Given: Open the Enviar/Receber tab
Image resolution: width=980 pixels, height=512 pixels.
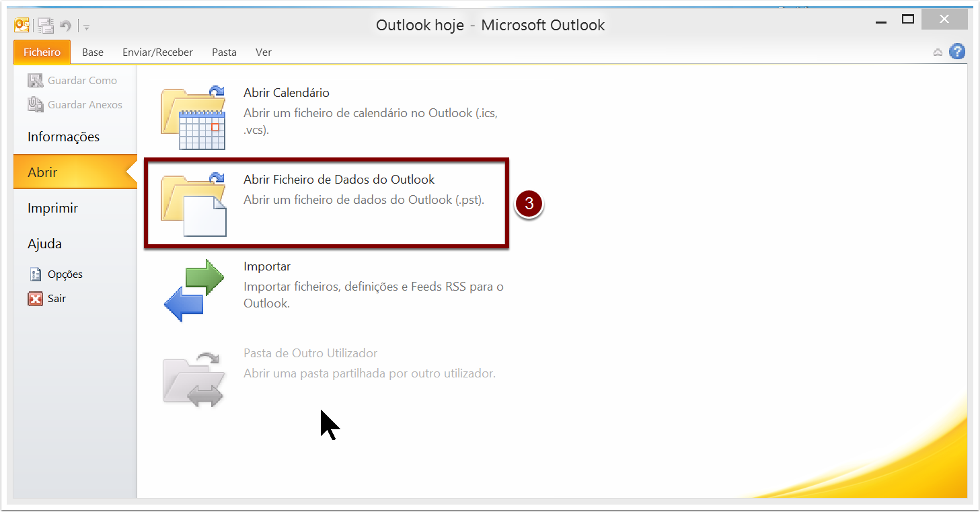Looking at the screenshot, I should click(x=157, y=52).
